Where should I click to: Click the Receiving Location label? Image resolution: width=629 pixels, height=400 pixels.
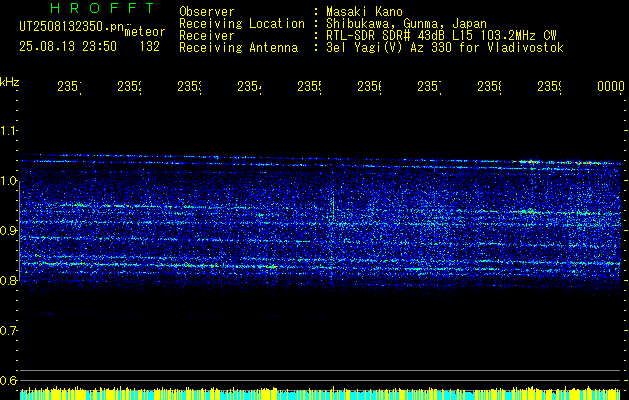point(242,24)
